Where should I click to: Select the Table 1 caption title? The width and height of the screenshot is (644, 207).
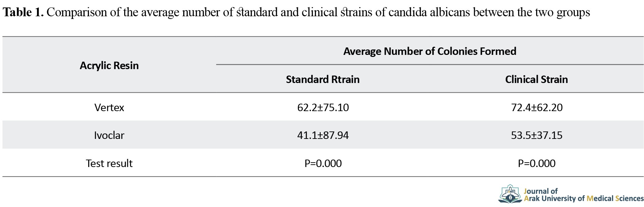[296, 12]
